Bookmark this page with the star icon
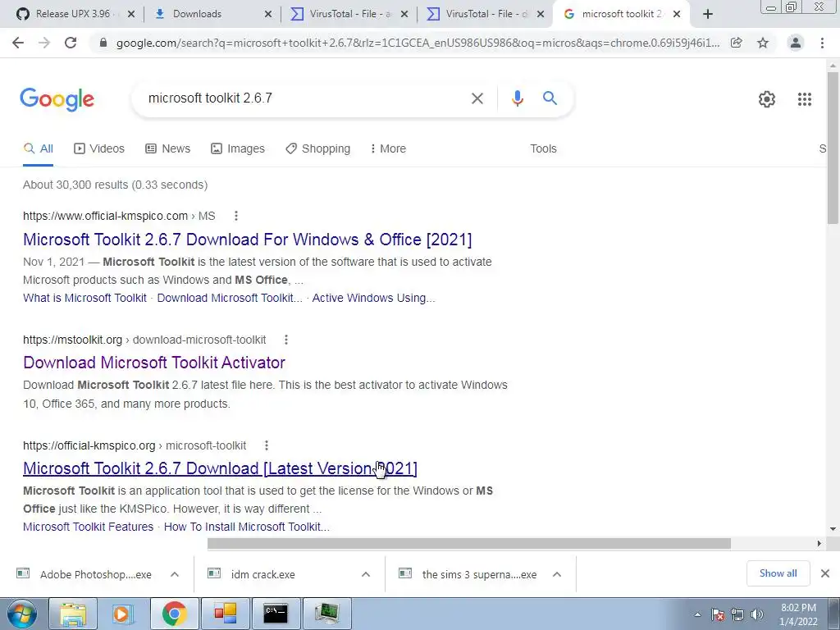The height and width of the screenshot is (630, 840). [x=763, y=43]
